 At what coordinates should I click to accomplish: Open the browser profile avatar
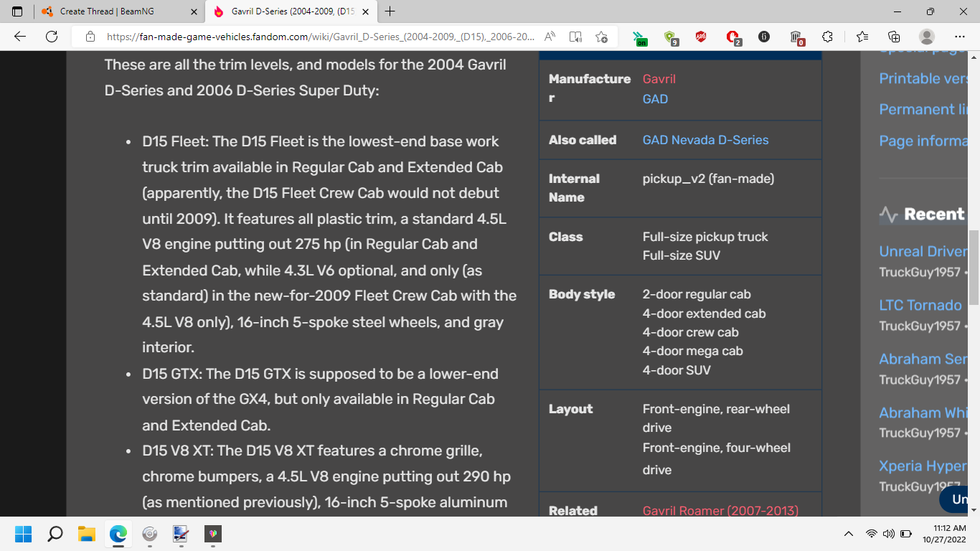pos(927,37)
